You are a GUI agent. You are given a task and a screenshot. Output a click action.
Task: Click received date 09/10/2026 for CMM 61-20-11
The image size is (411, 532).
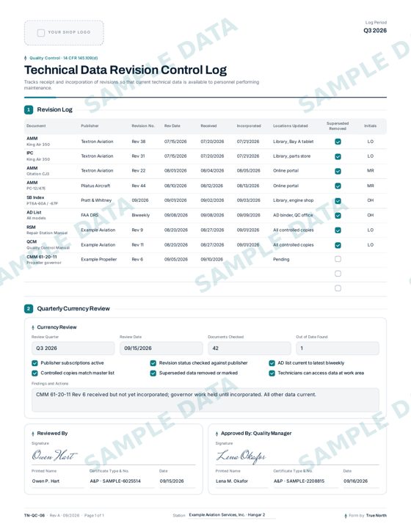(x=212, y=260)
